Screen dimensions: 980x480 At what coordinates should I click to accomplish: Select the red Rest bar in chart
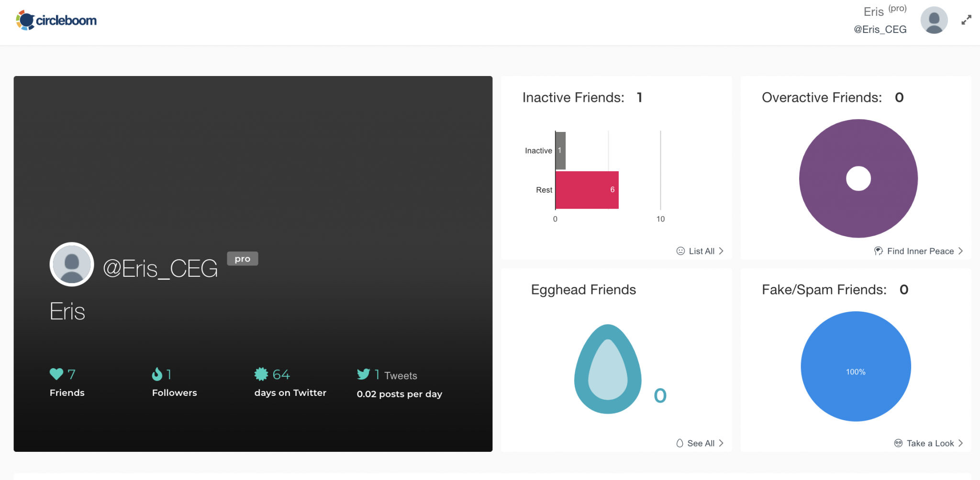(587, 190)
